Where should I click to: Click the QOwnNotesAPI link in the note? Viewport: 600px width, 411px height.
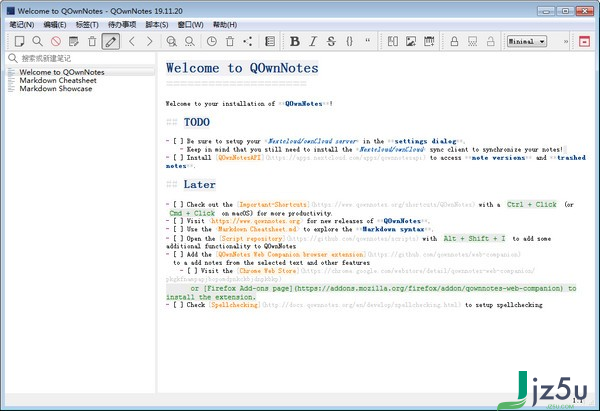click(240, 158)
